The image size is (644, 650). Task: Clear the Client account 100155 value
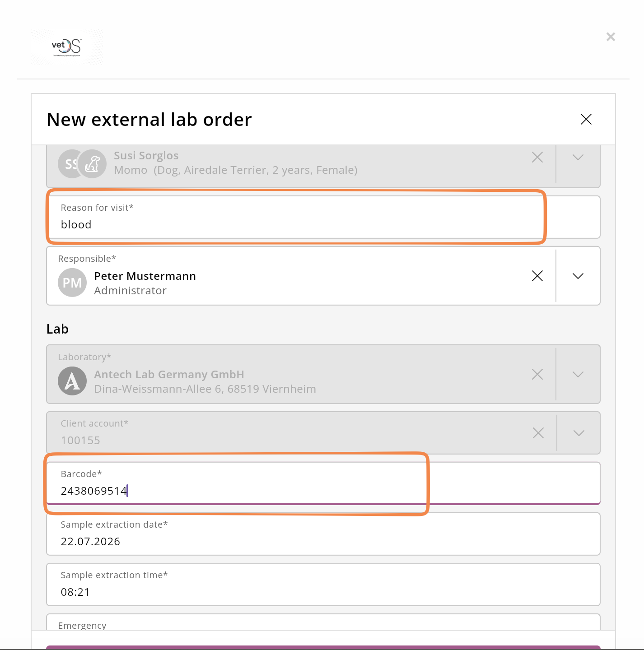(x=538, y=433)
